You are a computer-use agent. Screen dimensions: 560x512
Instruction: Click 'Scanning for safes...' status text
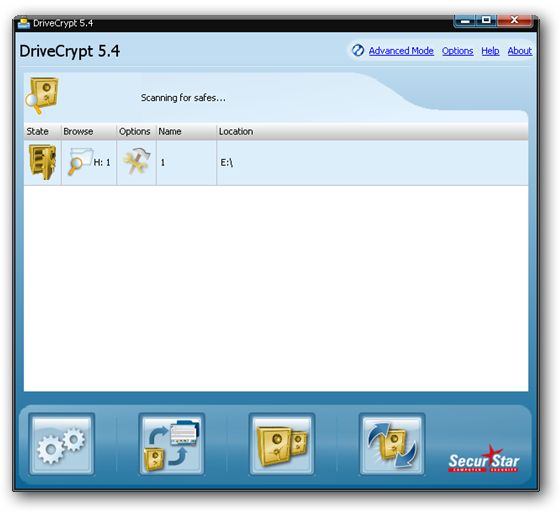click(183, 98)
